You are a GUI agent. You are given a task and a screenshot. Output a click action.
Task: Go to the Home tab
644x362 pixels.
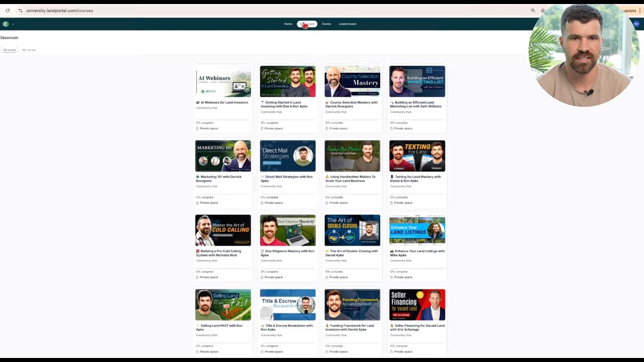click(288, 24)
